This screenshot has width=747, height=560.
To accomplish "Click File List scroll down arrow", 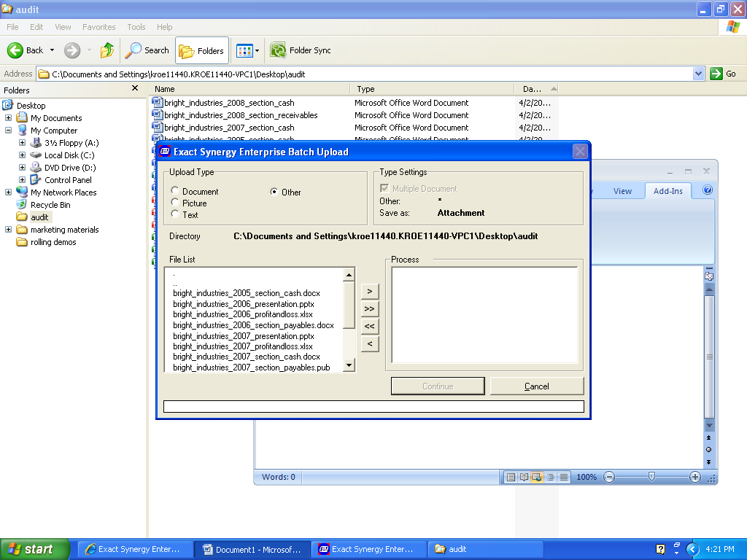I will 349,365.
